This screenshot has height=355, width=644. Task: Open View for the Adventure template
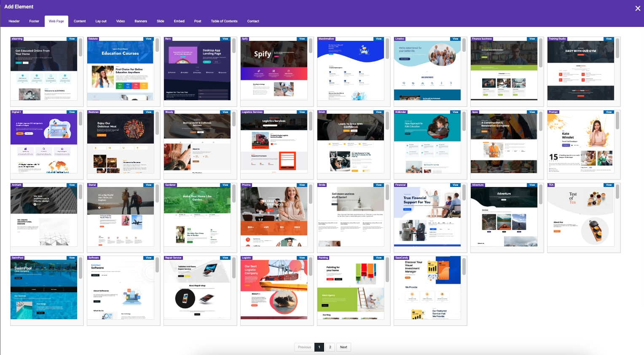tap(532, 185)
